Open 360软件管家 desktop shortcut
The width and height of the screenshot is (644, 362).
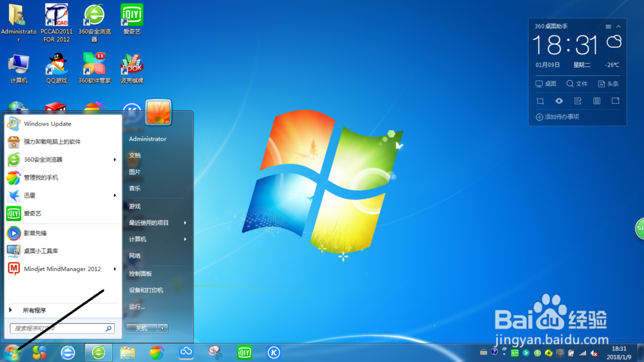point(94,69)
